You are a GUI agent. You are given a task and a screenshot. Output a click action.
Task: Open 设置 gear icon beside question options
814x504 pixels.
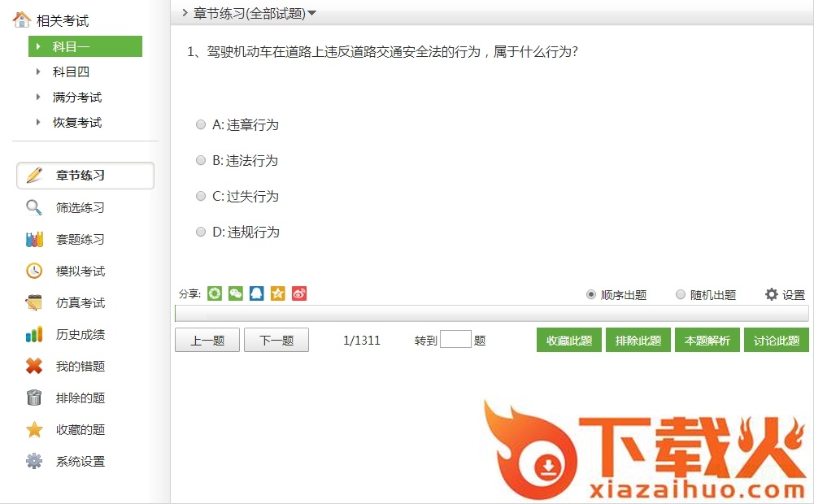click(772, 294)
